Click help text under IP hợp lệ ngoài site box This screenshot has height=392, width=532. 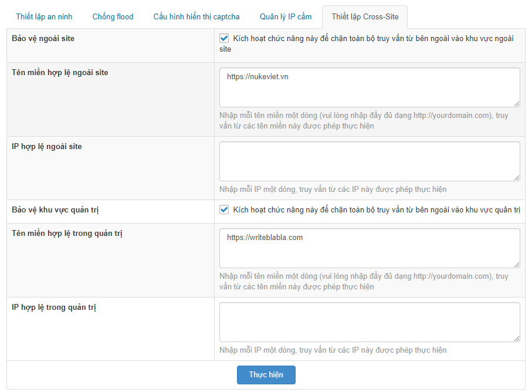click(x=333, y=190)
